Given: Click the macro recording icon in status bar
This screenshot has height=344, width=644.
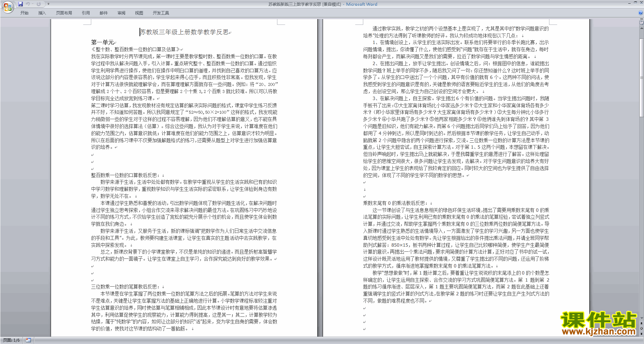Looking at the screenshot, I should 29,340.
